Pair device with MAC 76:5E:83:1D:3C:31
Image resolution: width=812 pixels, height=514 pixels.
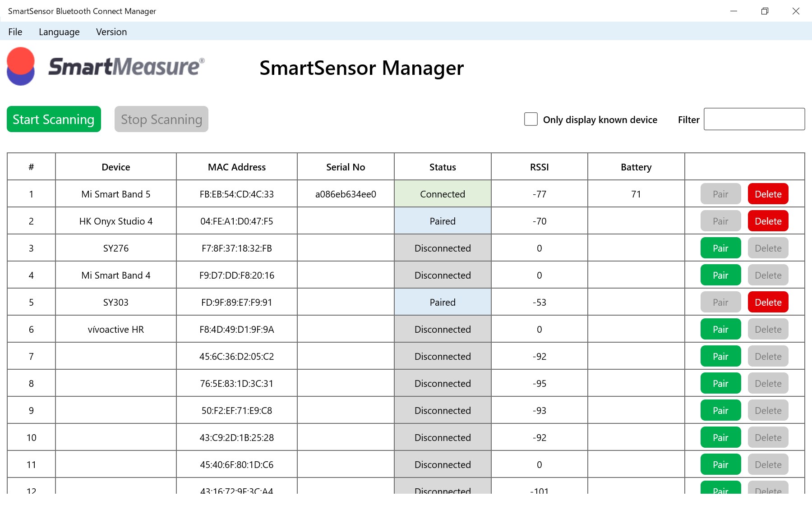click(x=720, y=383)
